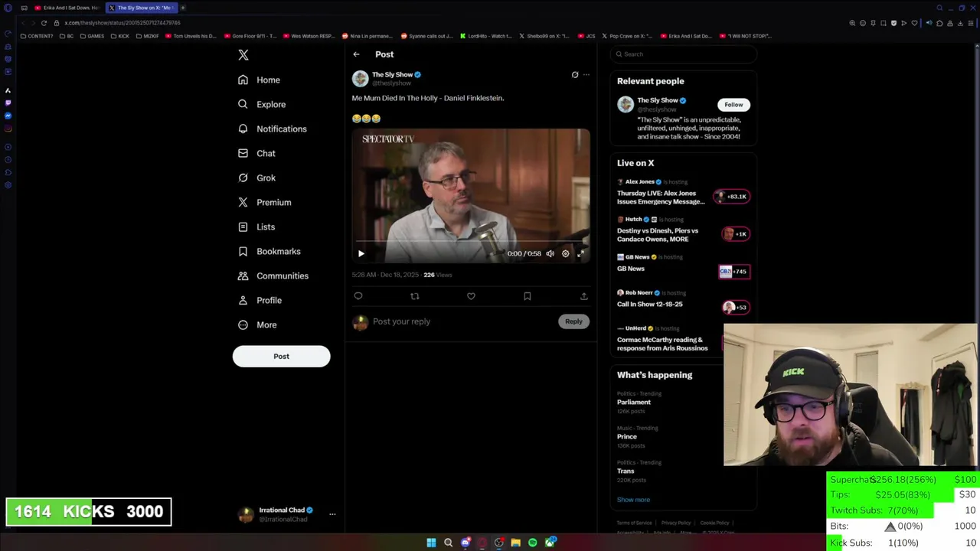Screen dimensions: 980x551
Task: Click the Grok explain icon on the post
Action: 575,74
